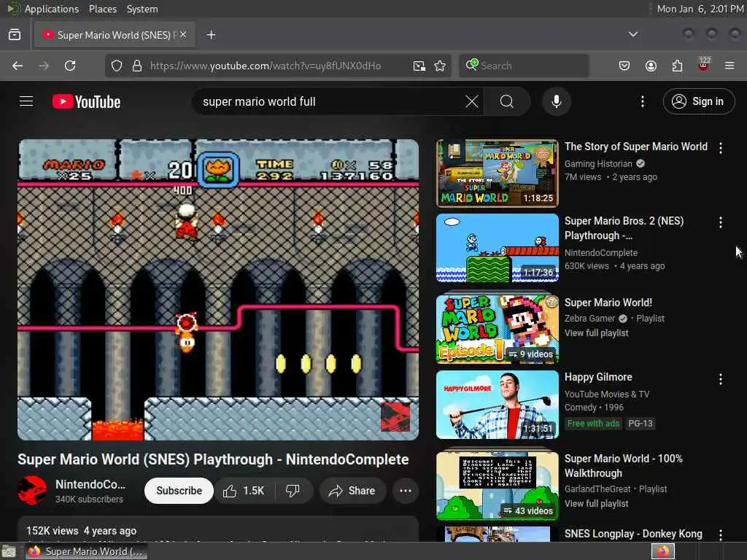The image size is (747, 560).
Task: Open The Story of Super Mario World thumbnail
Action: tap(497, 174)
